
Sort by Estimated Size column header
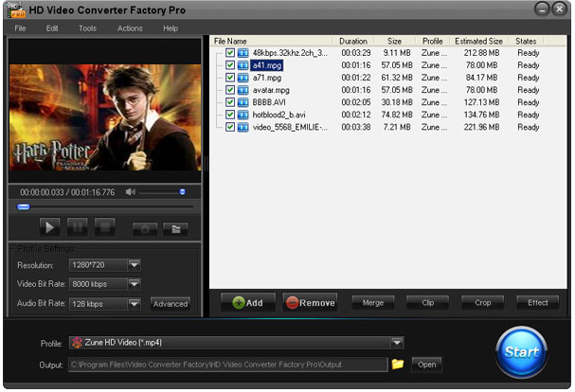tap(478, 41)
